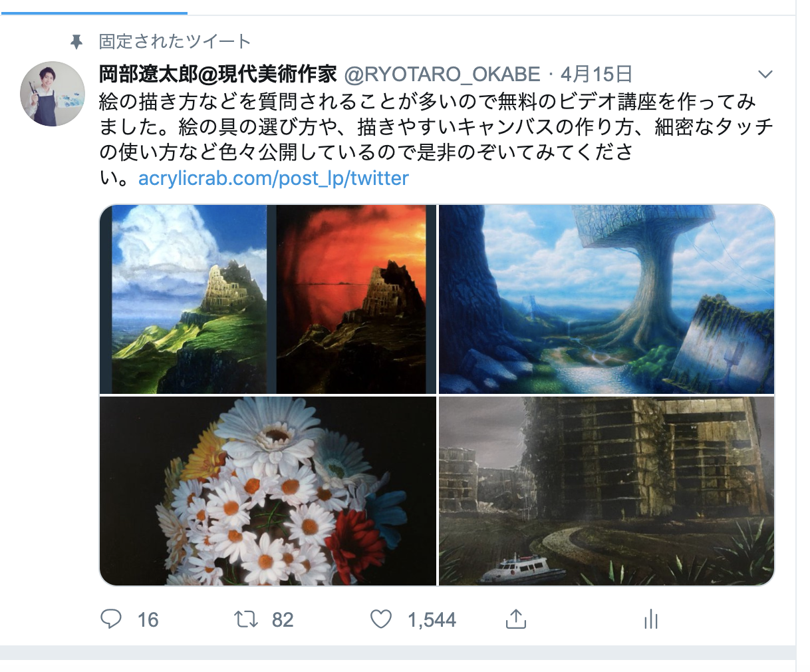This screenshot has height=672, width=810.
Task: Retweet using the retweet arrows icon
Action: [246, 619]
